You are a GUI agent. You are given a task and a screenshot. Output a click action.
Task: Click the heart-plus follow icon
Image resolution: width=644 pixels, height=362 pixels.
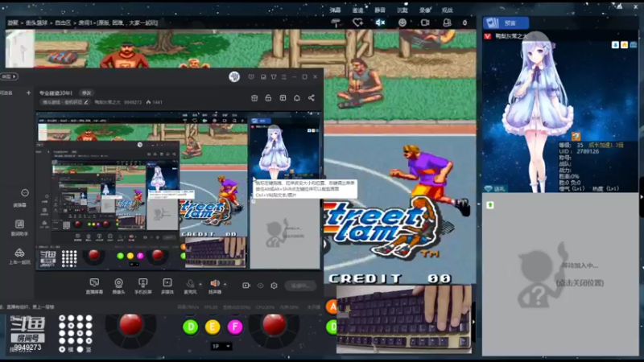tap(357, 23)
